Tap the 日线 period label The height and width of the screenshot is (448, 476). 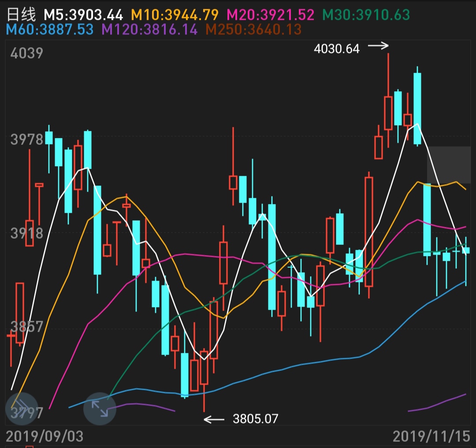click(x=21, y=14)
